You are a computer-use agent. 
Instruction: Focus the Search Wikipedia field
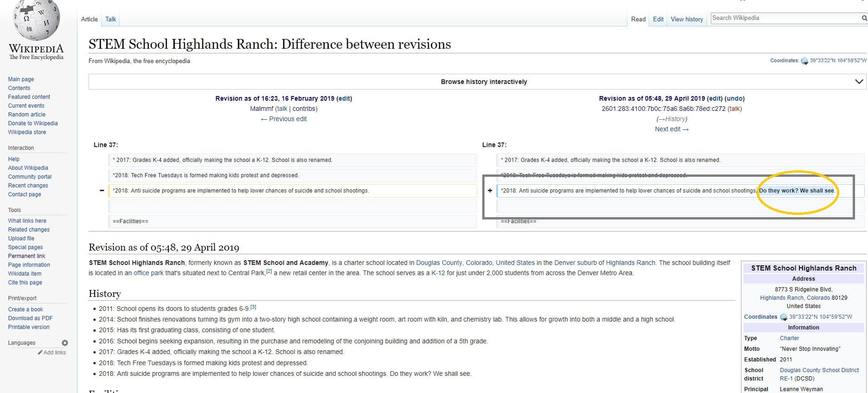(785, 18)
